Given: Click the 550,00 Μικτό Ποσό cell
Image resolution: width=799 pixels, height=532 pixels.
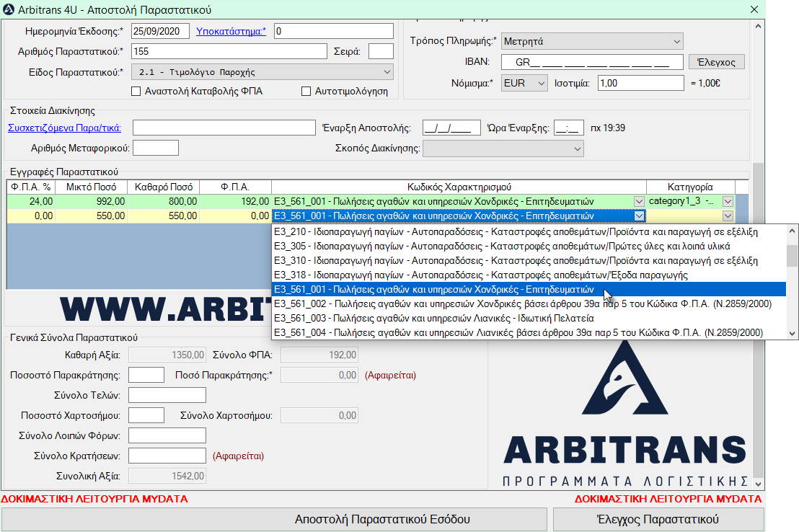Looking at the screenshot, I should (x=91, y=216).
